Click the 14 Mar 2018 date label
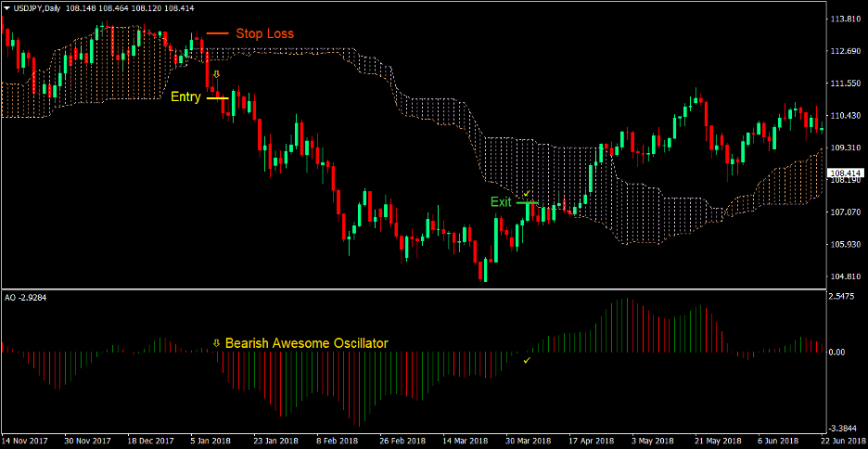Image resolution: width=868 pixels, height=449 pixels. [x=466, y=441]
